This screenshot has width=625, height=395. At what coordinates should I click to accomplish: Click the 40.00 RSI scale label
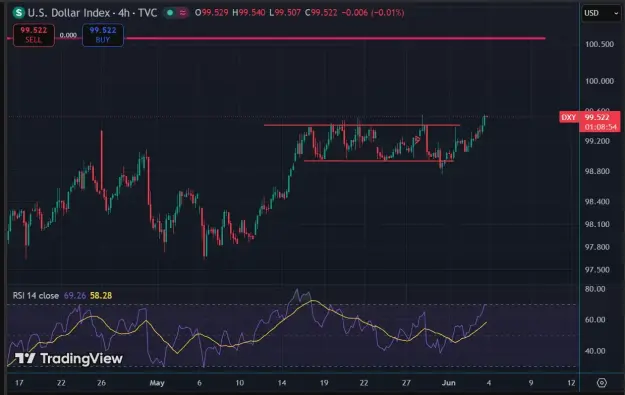click(595, 351)
